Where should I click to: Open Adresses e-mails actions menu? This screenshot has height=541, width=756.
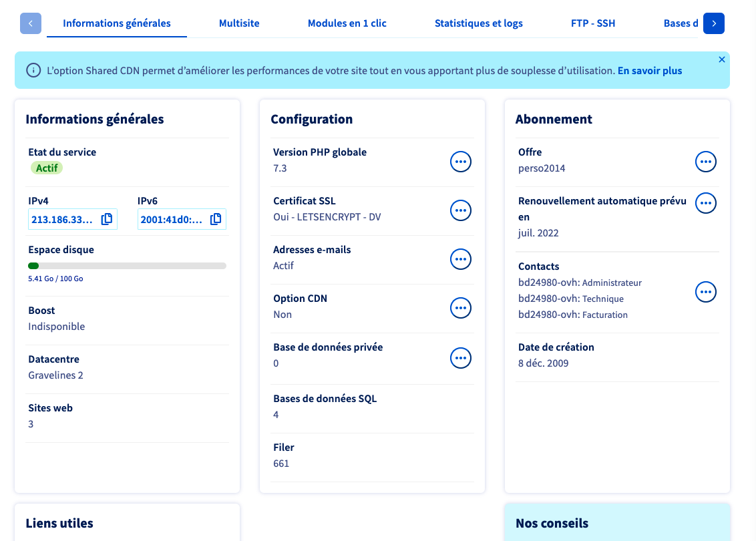click(460, 259)
